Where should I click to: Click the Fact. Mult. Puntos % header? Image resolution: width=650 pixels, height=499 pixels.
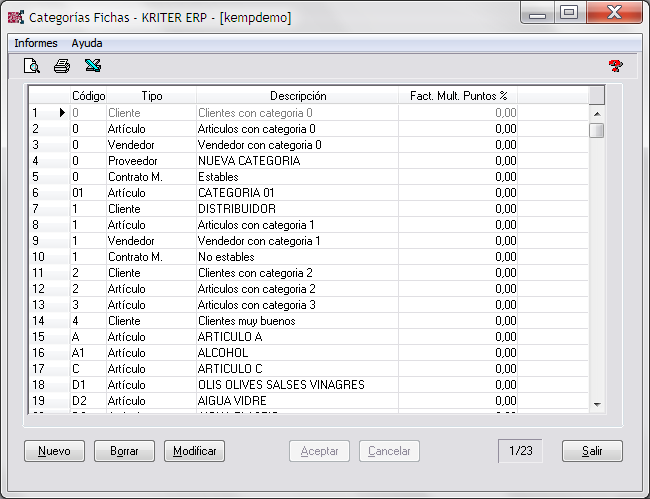coord(458,96)
